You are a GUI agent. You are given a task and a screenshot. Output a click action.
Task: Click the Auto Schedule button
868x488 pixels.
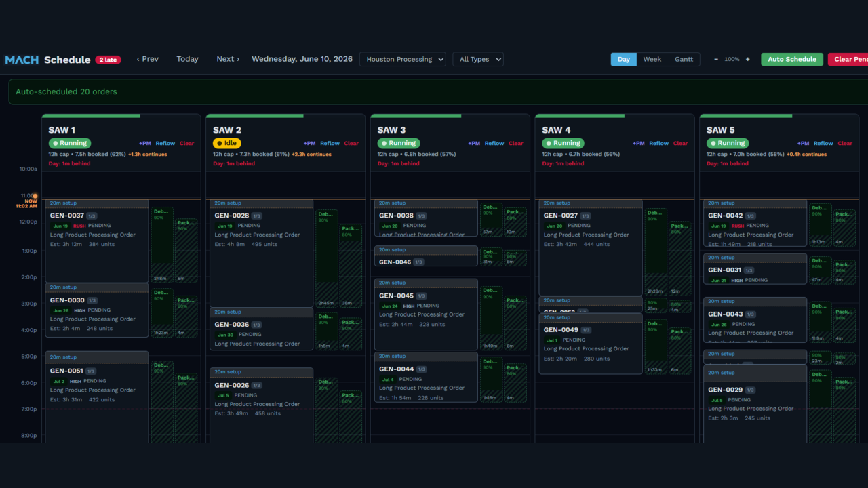pos(792,59)
